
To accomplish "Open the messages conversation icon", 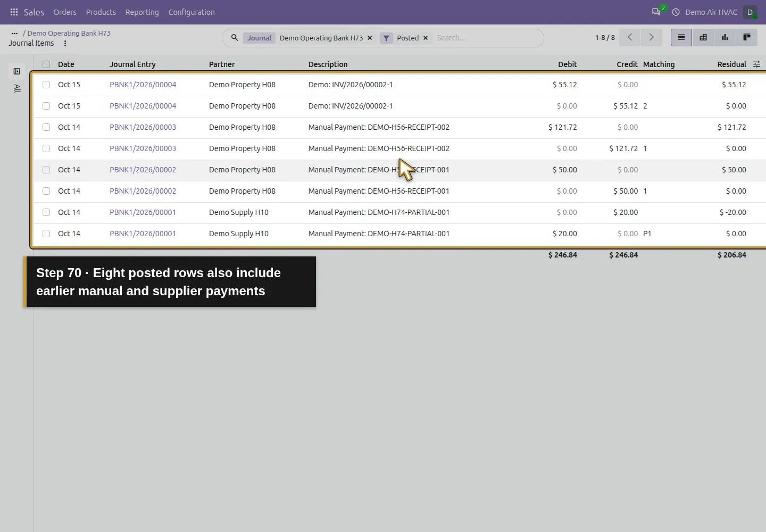I will [x=656, y=12].
